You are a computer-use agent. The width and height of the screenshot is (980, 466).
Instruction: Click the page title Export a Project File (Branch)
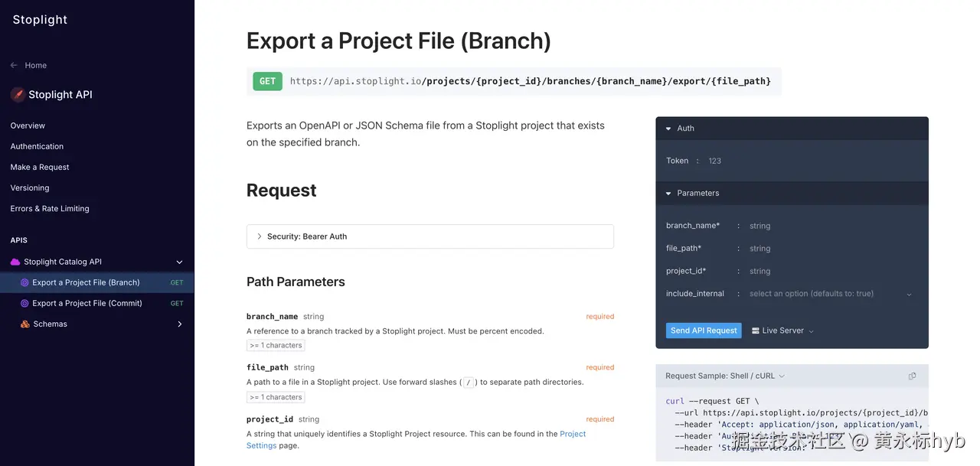coord(399,41)
